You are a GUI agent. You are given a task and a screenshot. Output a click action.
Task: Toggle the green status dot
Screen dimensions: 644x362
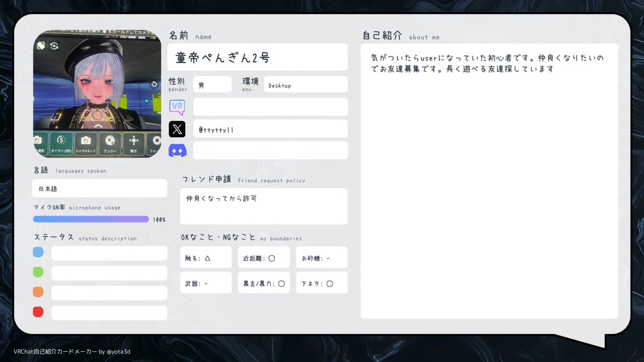[x=38, y=272]
